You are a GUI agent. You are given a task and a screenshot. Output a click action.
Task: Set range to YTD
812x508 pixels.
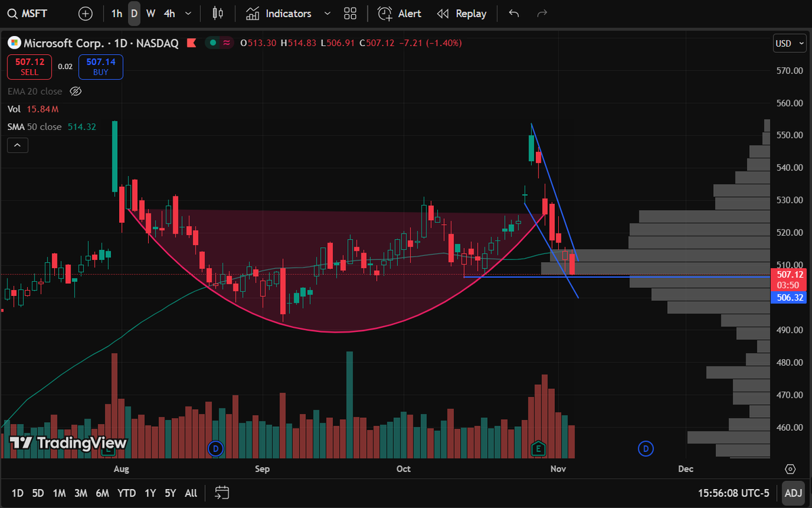pos(127,493)
